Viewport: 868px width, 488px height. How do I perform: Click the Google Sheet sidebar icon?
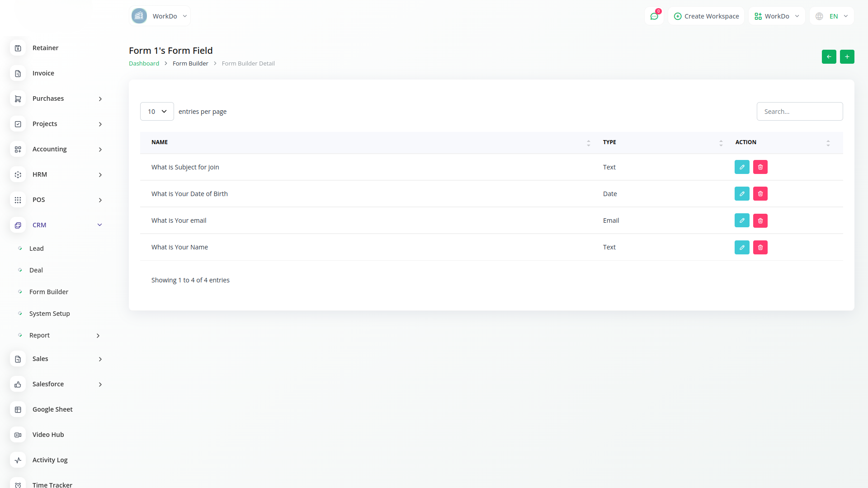coord(18,409)
